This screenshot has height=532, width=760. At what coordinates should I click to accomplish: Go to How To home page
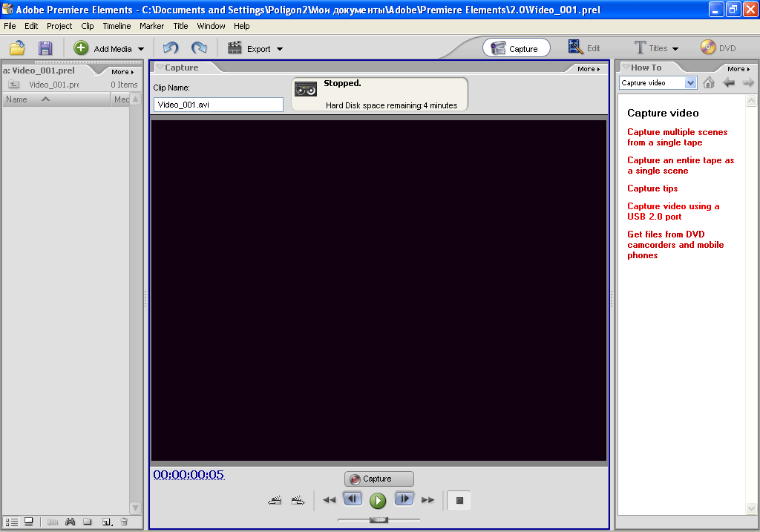pyautogui.click(x=709, y=82)
